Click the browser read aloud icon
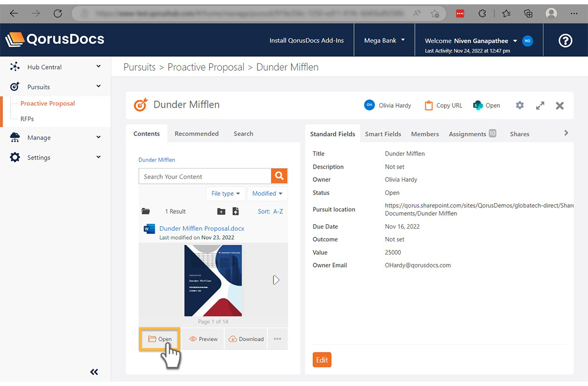588x386 pixels. [x=417, y=13]
